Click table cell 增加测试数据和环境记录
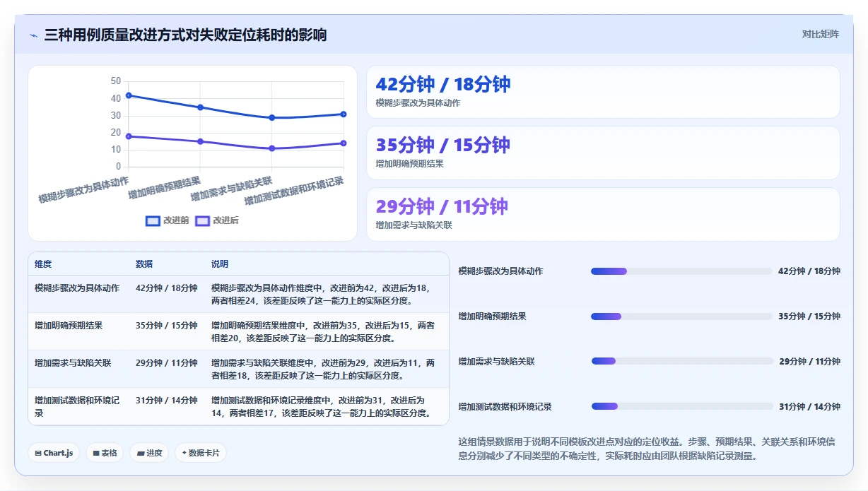The image size is (868, 491). click(77, 406)
